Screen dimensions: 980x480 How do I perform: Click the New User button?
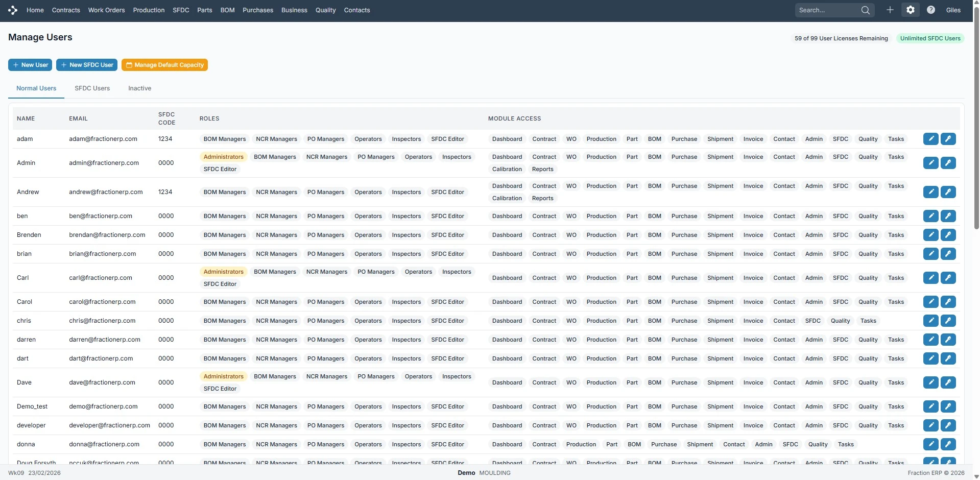coord(30,65)
